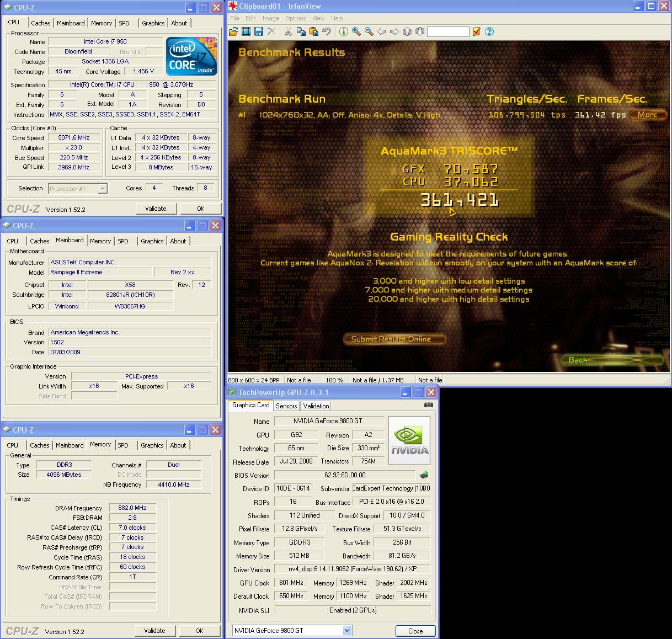This screenshot has height=639, width=672.
Task: Click the save BIOS chip icon in GPU-Z
Action: pos(424,475)
